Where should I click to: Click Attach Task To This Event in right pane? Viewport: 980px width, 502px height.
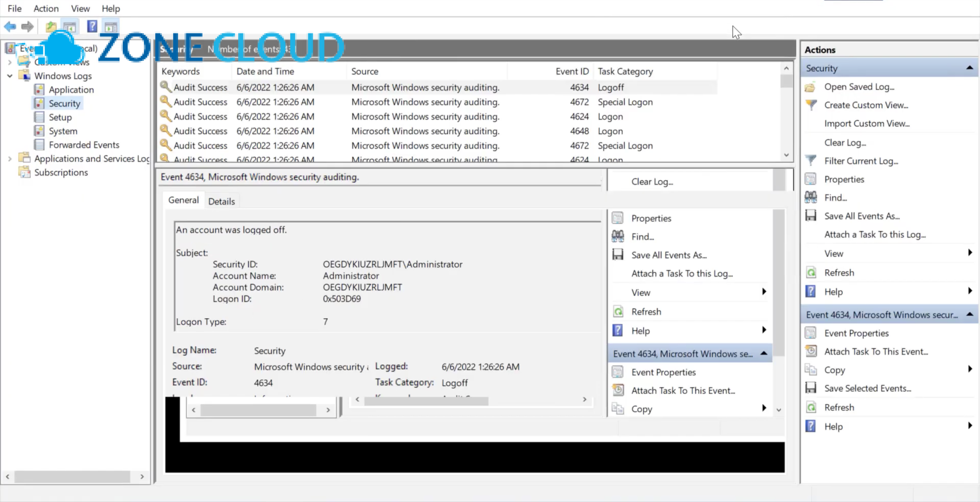coord(876,352)
